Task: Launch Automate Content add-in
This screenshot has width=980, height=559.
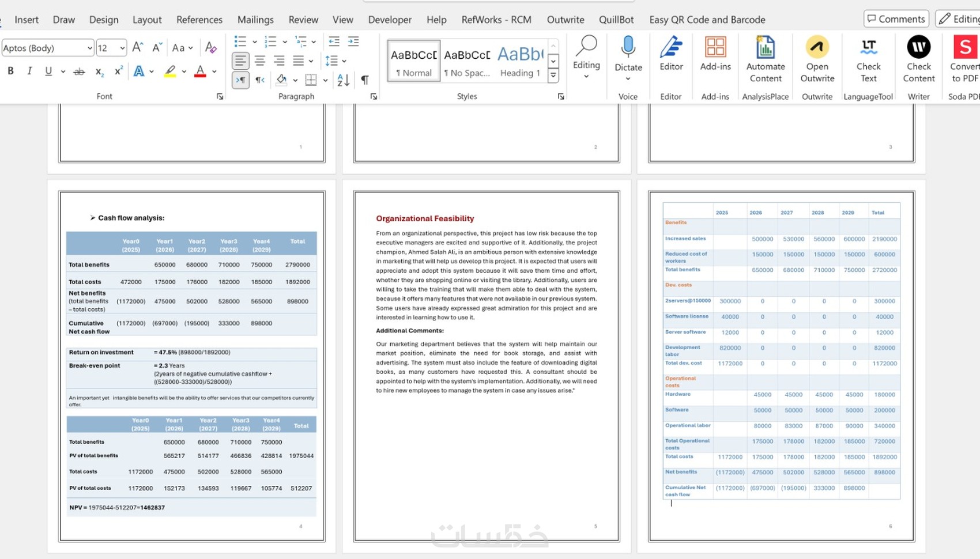Action: (766, 59)
